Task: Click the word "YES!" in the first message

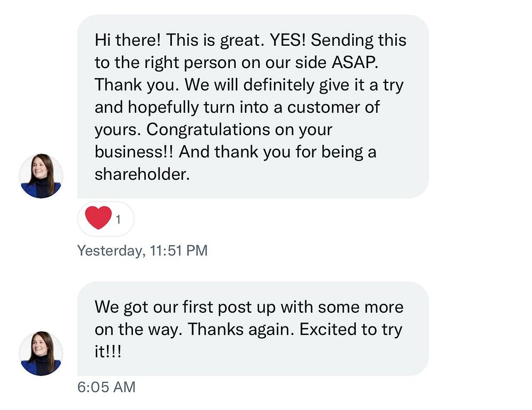Action: coord(288,40)
